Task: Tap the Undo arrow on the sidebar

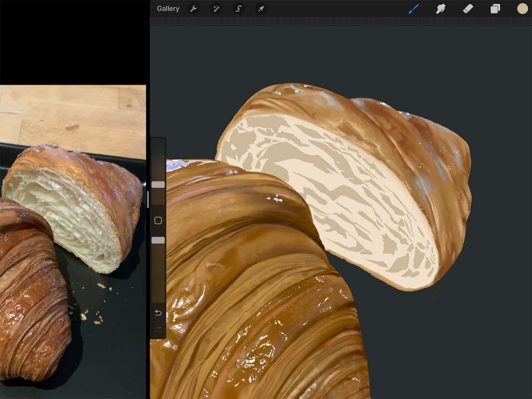Action: (x=158, y=313)
